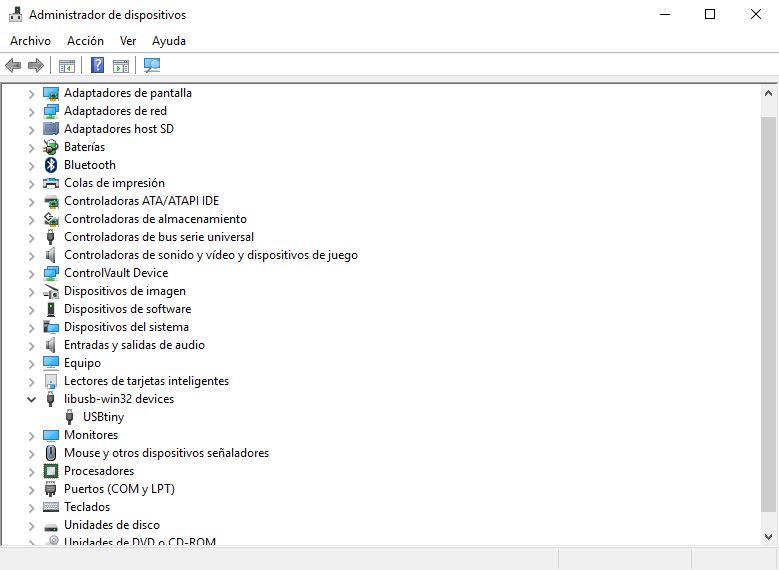Click the Adaptadores de red icon
The height and width of the screenshot is (570, 779).
click(51, 111)
